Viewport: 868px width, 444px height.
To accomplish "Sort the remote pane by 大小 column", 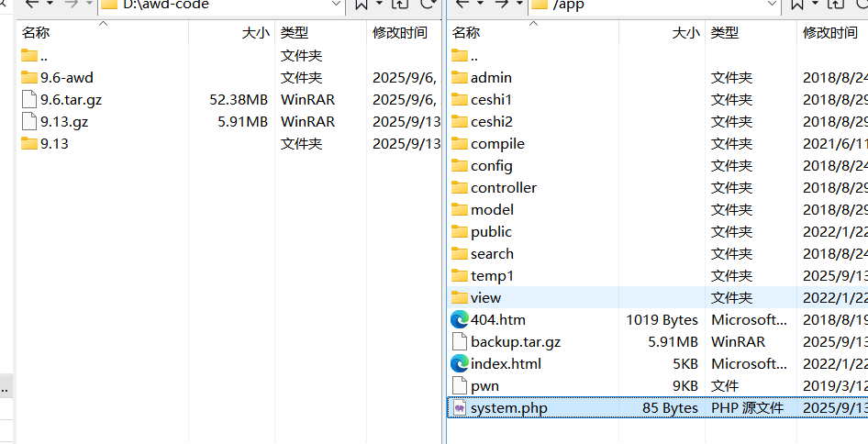I will [684, 33].
